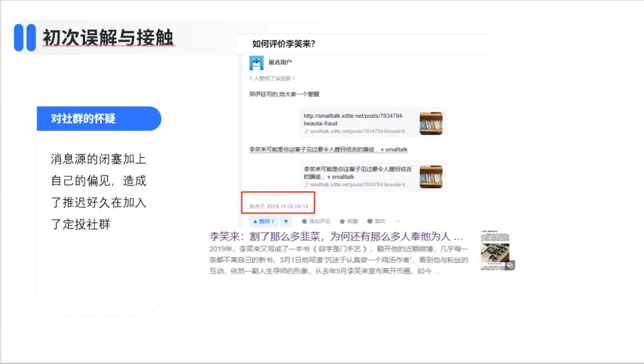Click the small overlay icon on article thumbnail

[x=510, y=265]
